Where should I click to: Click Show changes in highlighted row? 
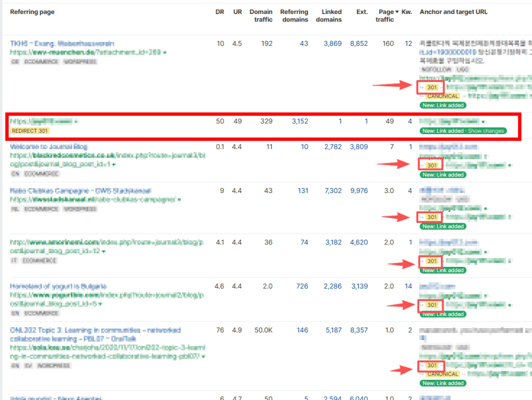point(486,131)
